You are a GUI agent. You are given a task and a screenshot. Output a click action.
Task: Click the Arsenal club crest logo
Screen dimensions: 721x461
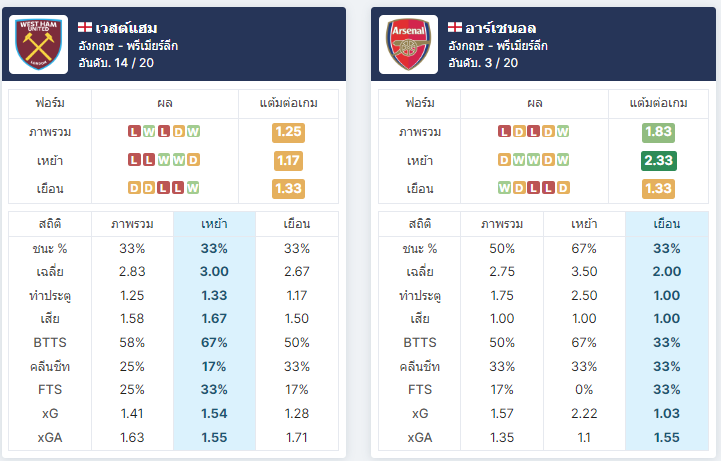point(408,45)
